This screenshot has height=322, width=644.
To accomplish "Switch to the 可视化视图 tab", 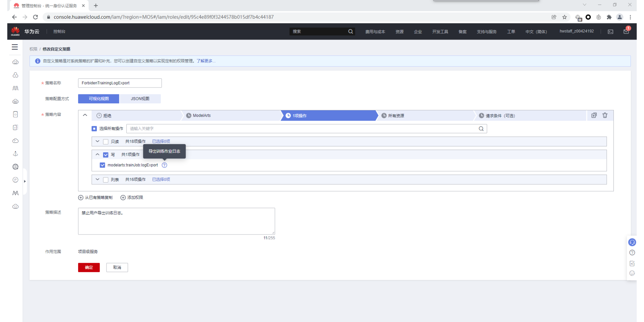I will (99, 99).
